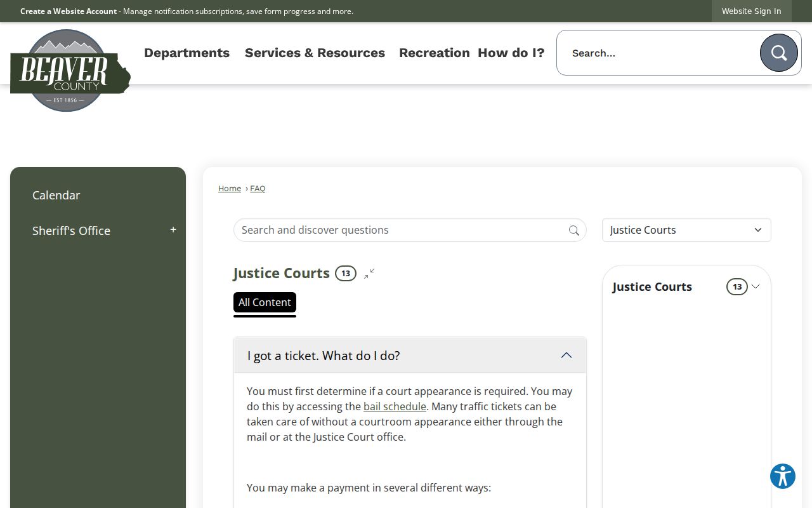The width and height of the screenshot is (812, 508).
Task: Go to the FAQ breadcrumb link
Action: (x=258, y=189)
